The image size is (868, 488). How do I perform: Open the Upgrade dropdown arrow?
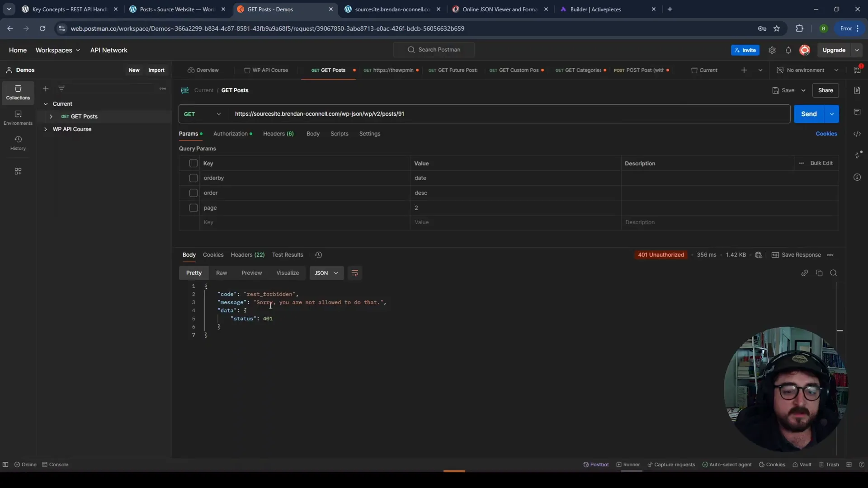pos(857,50)
